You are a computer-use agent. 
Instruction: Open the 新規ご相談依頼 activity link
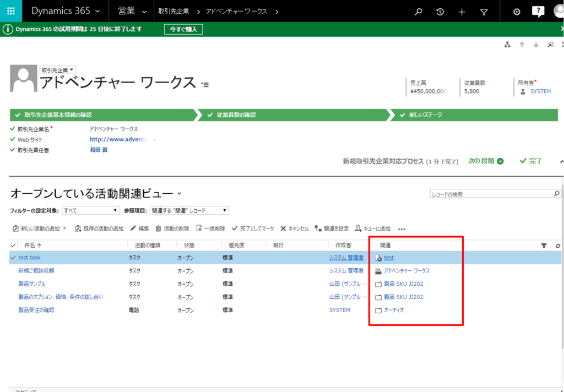click(x=36, y=270)
